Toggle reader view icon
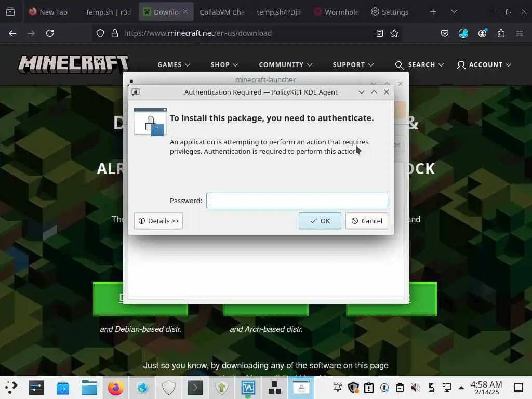 tap(380, 33)
